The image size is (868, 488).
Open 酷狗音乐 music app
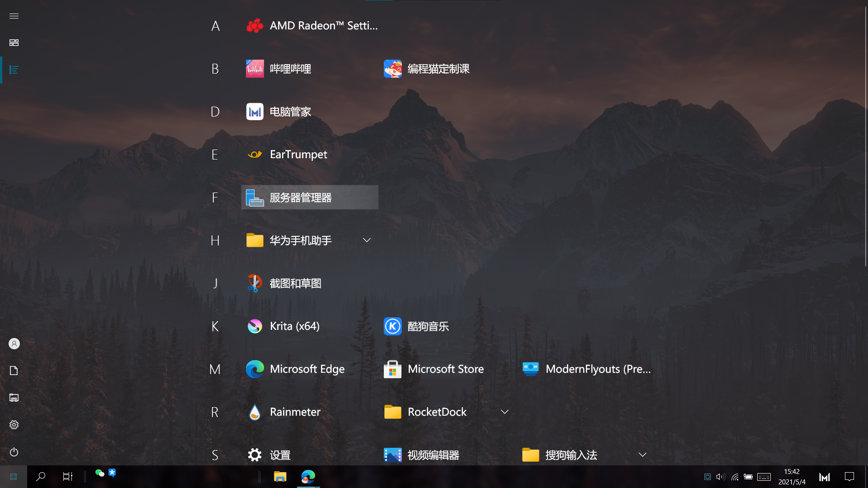448,326
